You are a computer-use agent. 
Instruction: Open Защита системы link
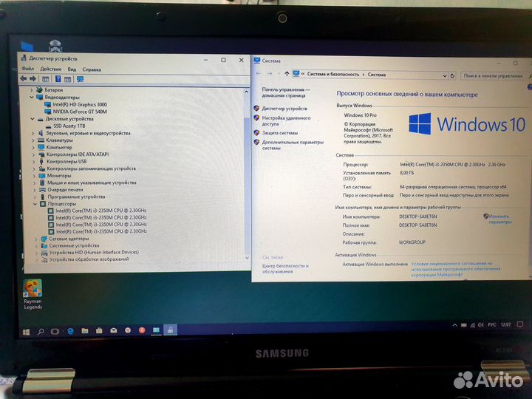click(x=279, y=133)
